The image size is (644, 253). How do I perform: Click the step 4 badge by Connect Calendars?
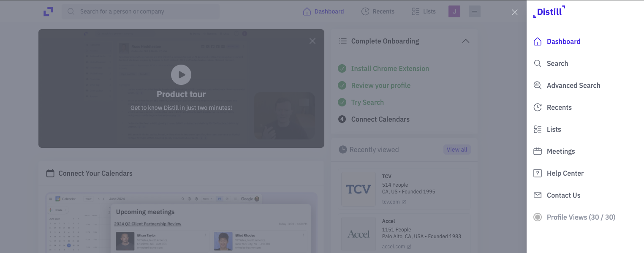click(x=342, y=119)
